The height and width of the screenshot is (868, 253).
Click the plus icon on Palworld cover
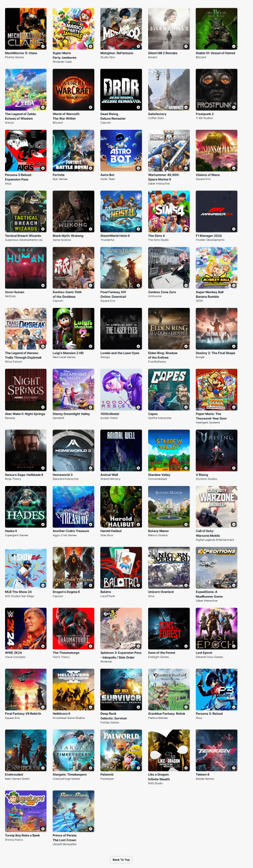point(138,768)
